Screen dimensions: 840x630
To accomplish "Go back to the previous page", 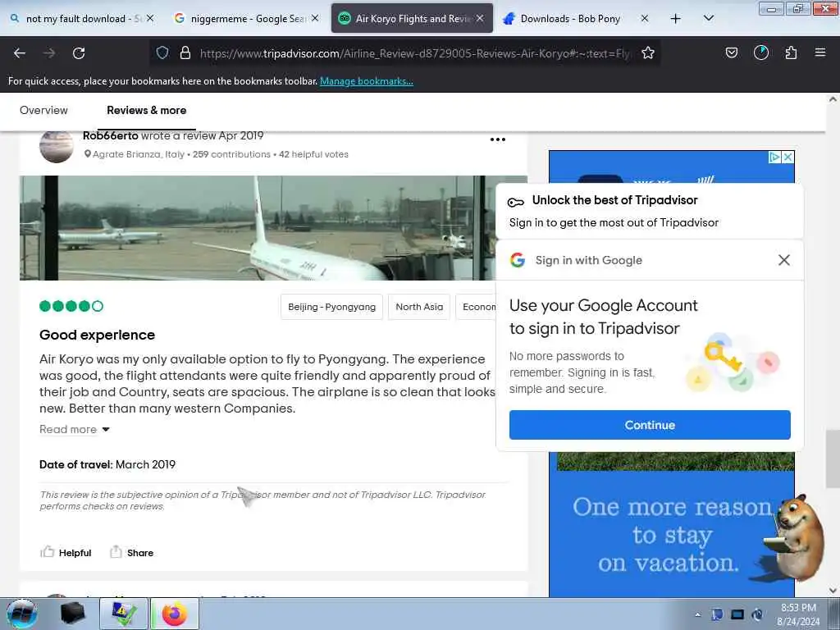I will click(20, 53).
